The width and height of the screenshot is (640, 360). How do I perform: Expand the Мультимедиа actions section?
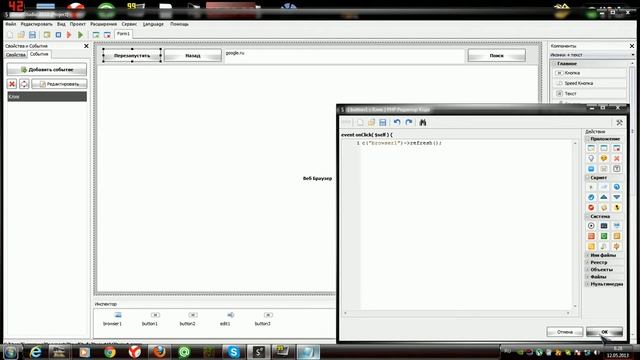click(588, 284)
